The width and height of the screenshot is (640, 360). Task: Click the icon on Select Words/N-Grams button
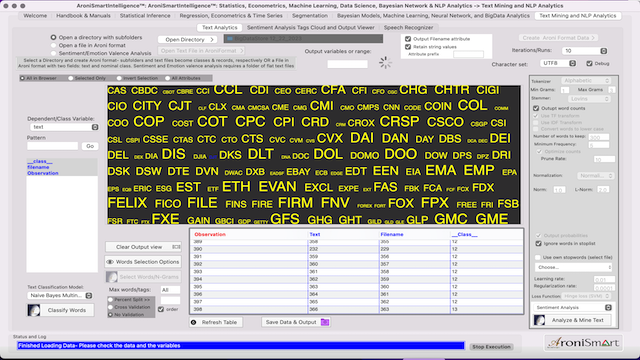(x=111, y=277)
